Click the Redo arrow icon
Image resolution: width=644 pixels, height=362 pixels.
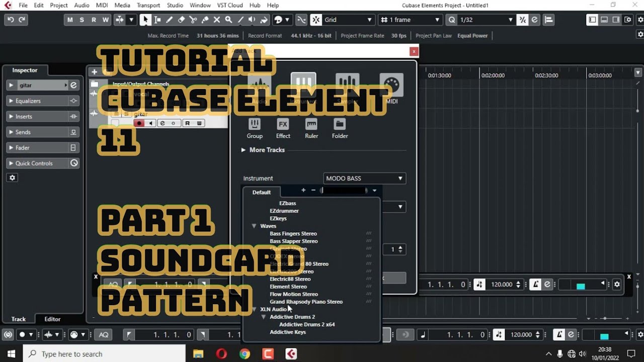point(22,20)
